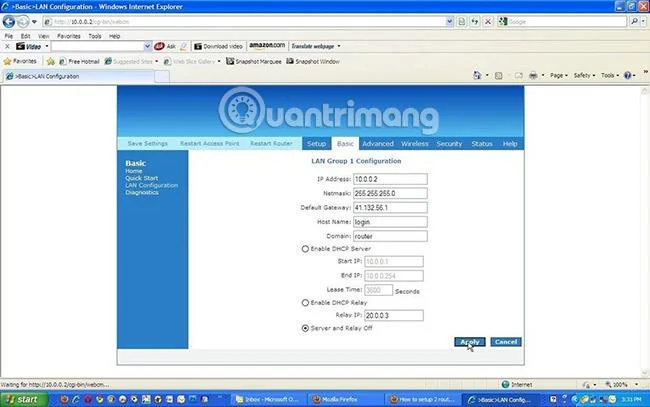Click the Print icon in command bar
The width and height of the screenshot is (650, 407).
534,75
